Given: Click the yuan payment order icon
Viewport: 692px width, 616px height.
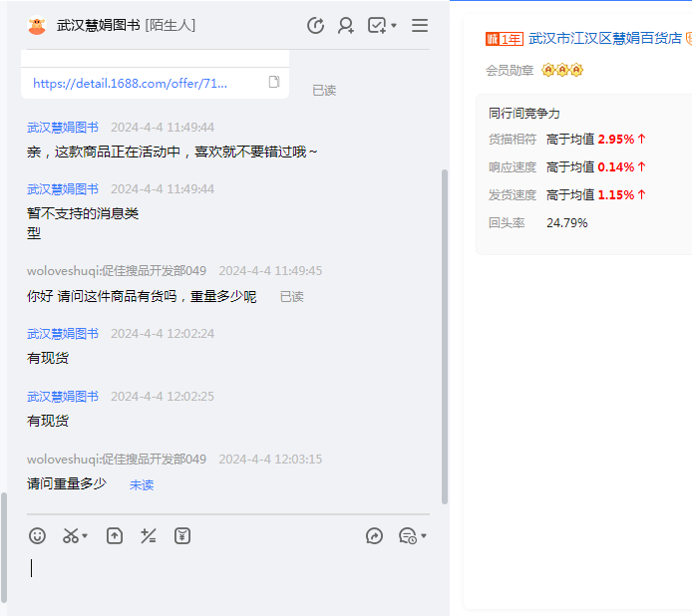Looking at the screenshot, I should click(182, 536).
